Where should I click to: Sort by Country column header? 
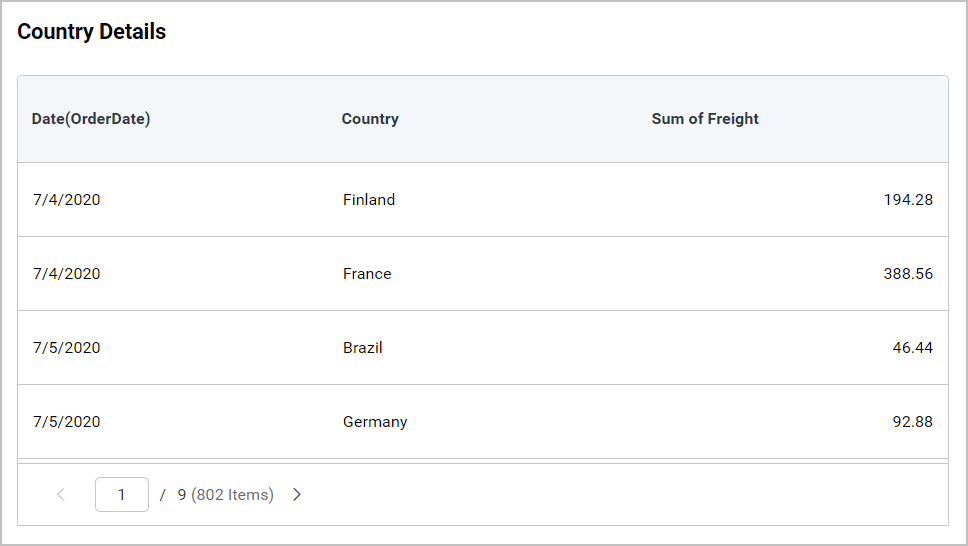[370, 119]
